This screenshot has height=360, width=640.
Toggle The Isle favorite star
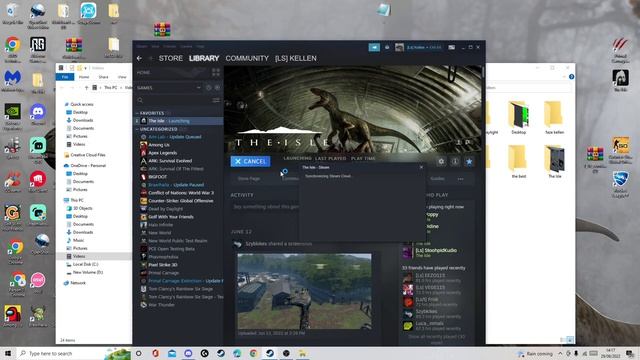[x=469, y=162]
